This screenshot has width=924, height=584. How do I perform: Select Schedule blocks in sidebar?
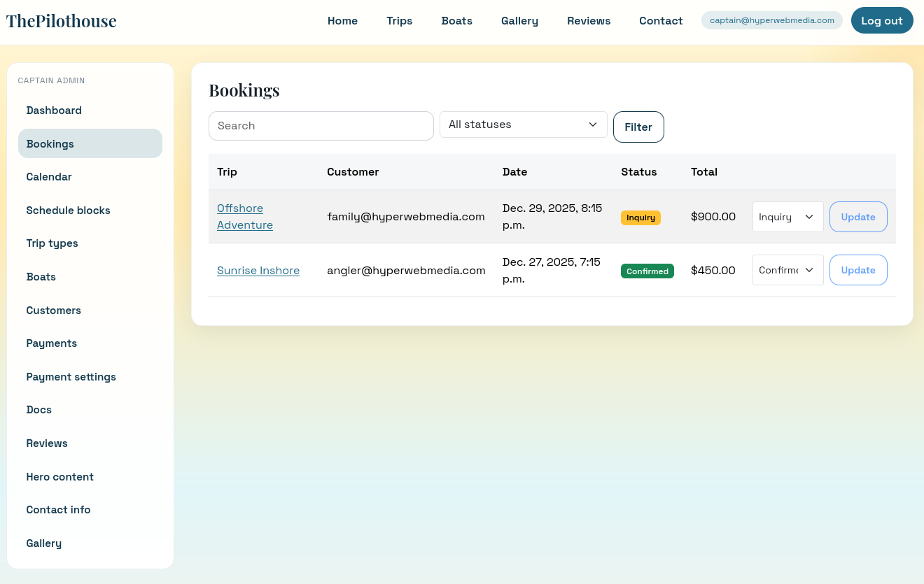pyautogui.click(x=68, y=210)
